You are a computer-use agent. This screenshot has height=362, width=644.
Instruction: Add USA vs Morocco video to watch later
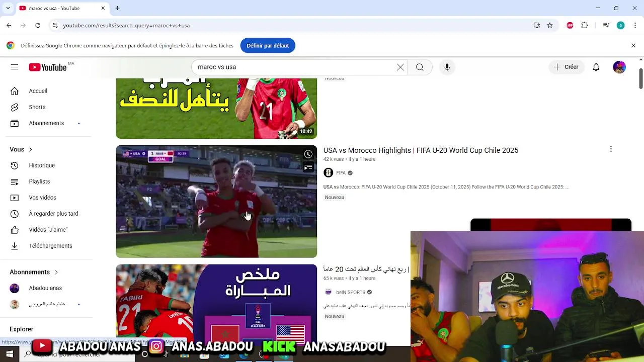pyautogui.click(x=308, y=154)
